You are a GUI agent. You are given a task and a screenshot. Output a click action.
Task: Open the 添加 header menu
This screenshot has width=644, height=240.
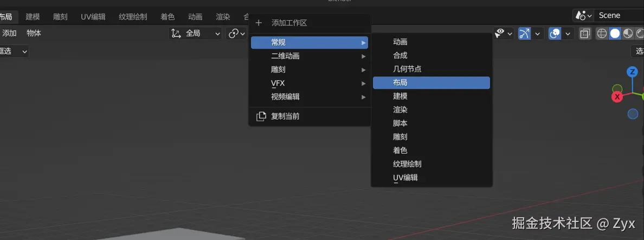pyautogui.click(x=9, y=33)
